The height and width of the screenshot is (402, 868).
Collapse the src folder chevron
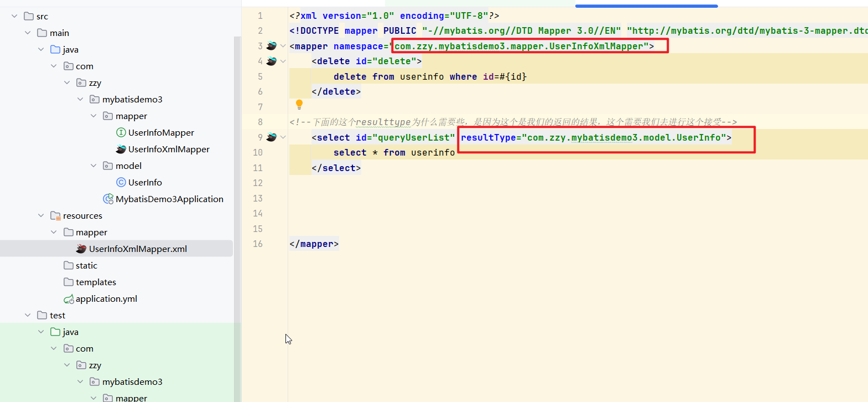(x=14, y=16)
